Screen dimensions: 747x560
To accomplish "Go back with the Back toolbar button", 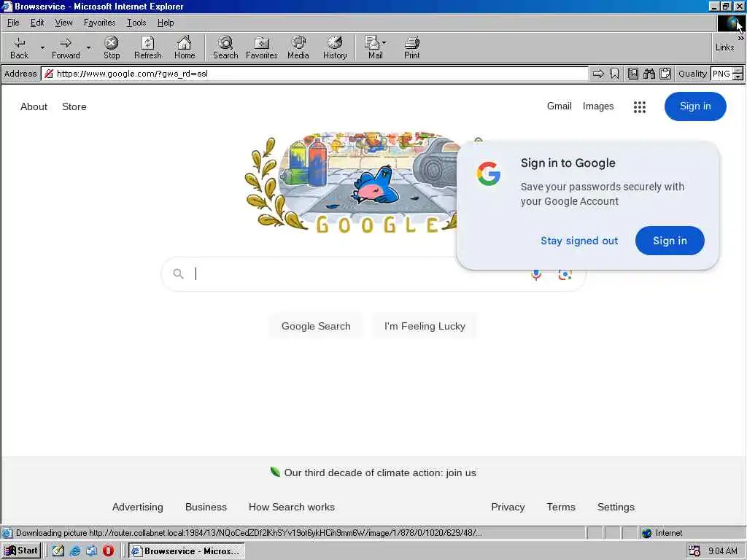I will pos(19,47).
